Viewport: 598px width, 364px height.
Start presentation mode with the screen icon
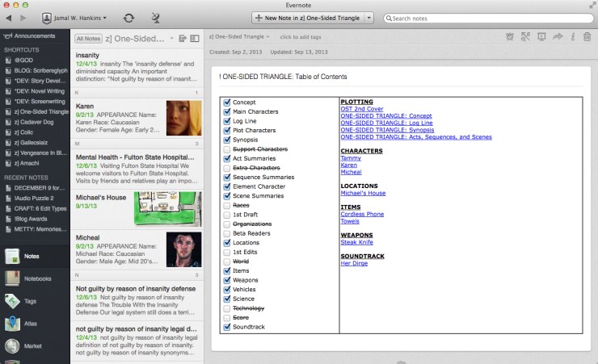tap(541, 36)
